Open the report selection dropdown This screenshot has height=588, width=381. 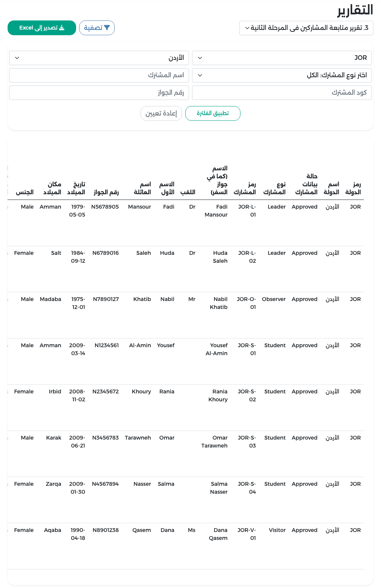(306, 28)
